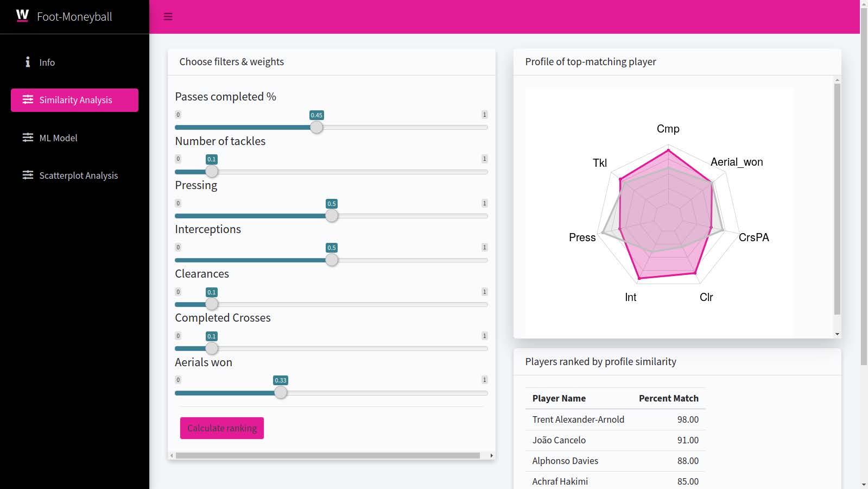
Task: Click the Passes completed % slider handle
Action: 316,127
